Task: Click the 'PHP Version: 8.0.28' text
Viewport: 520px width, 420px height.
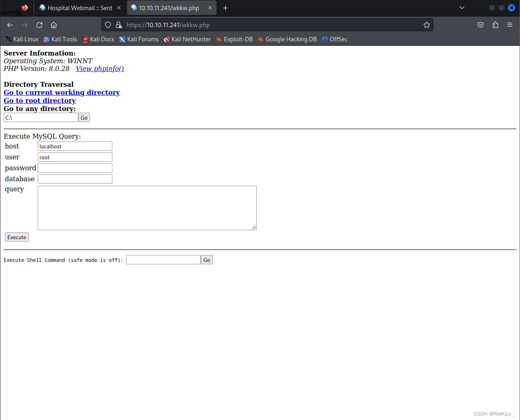Action: tap(37, 69)
